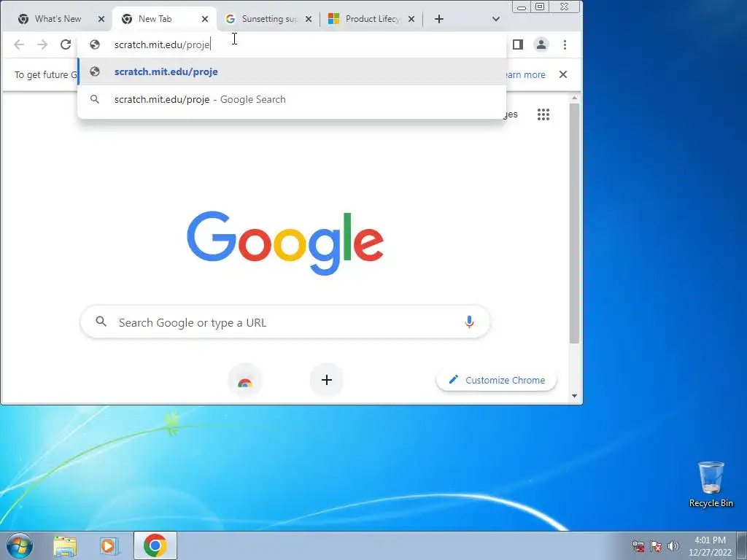Click the globe icon in address bar
Screen dimensions: 747x560
[95, 44]
